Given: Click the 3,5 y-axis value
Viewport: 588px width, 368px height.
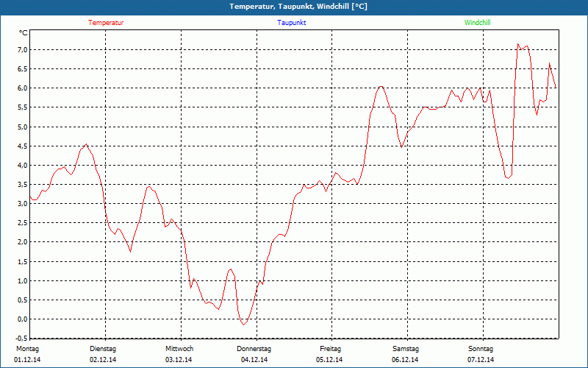Looking at the screenshot, I should point(22,185).
